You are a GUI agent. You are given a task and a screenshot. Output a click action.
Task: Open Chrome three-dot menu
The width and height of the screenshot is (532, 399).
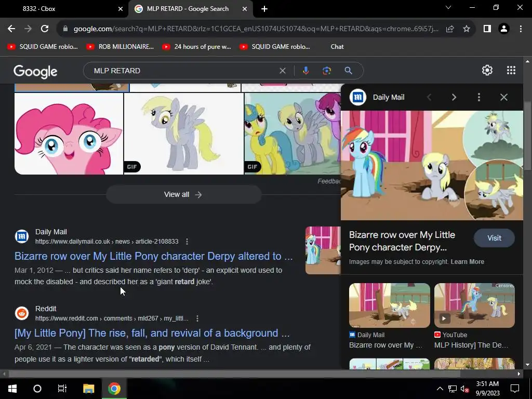pos(521,29)
